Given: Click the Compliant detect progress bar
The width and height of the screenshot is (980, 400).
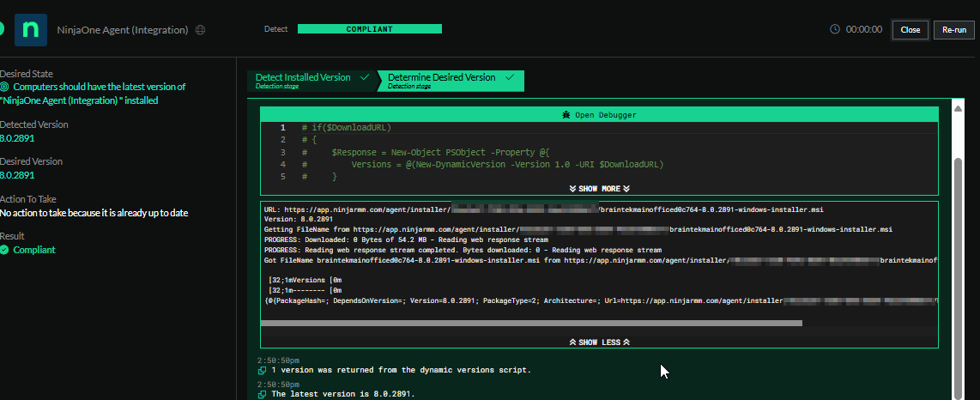Looking at the screenshot, I should [369, 28].
